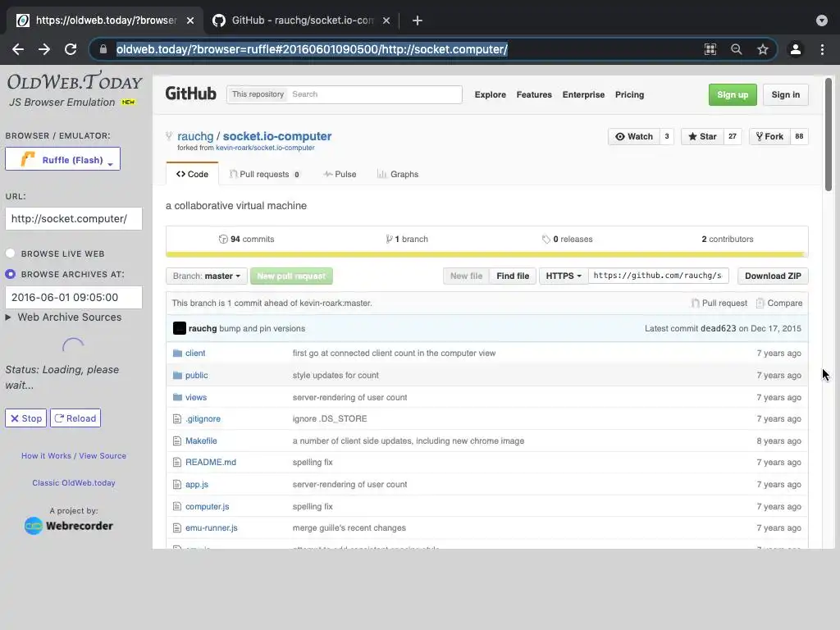The image size is (840, 630).
Task: Fork the repository
Action: point(769,137)
